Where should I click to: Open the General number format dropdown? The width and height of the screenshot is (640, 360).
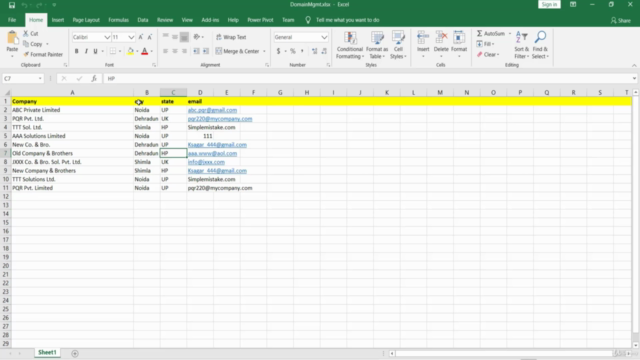[x=324, y=37]
